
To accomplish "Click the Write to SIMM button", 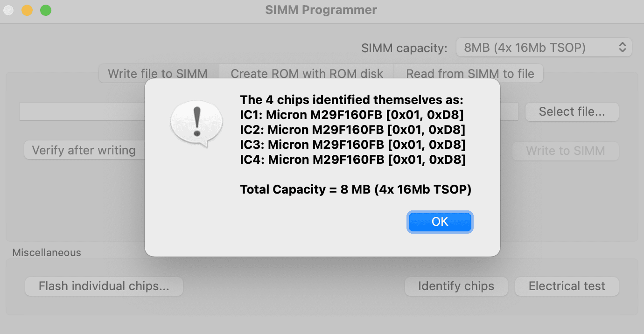I will 565,151.
